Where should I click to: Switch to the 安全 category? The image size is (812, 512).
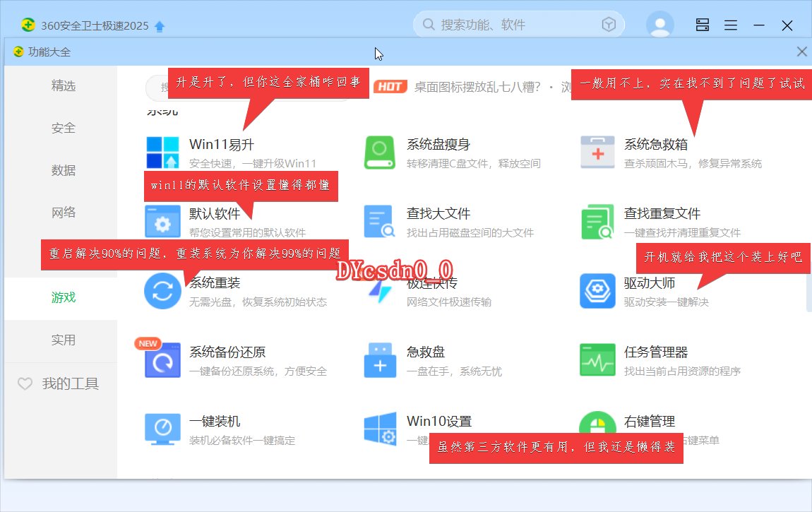(x=63, y=128)
